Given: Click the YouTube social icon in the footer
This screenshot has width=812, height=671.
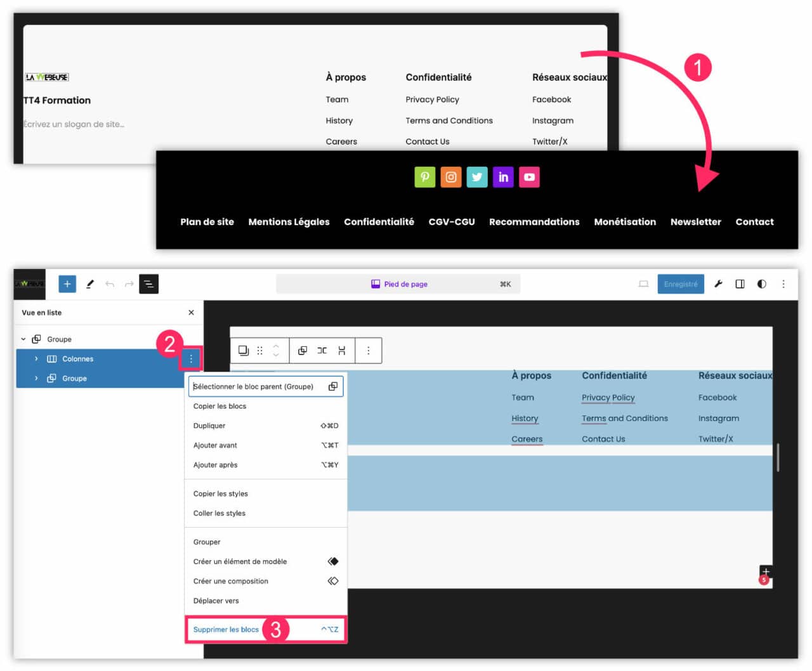Looking at the screenshot, I should (x=529, y=177).
